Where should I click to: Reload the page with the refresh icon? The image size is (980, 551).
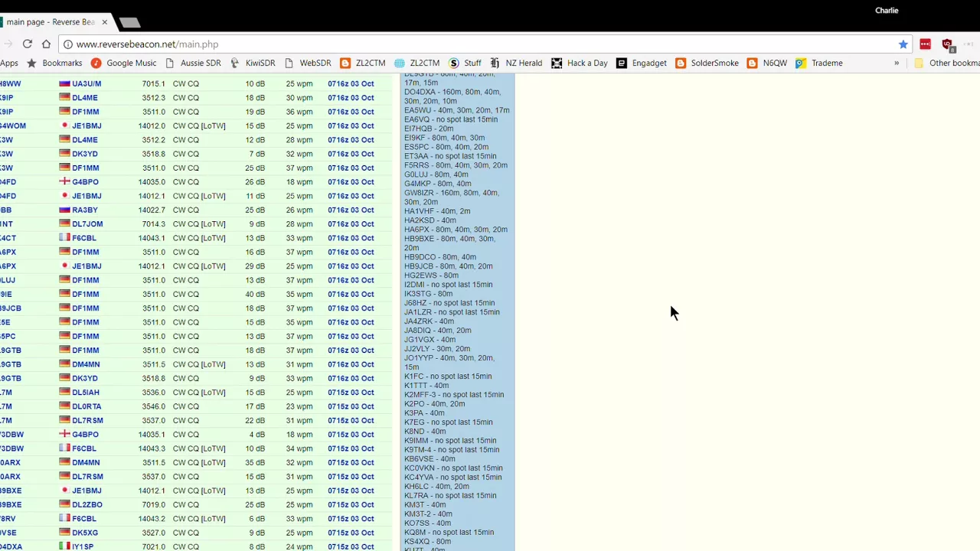coord(27,44)
